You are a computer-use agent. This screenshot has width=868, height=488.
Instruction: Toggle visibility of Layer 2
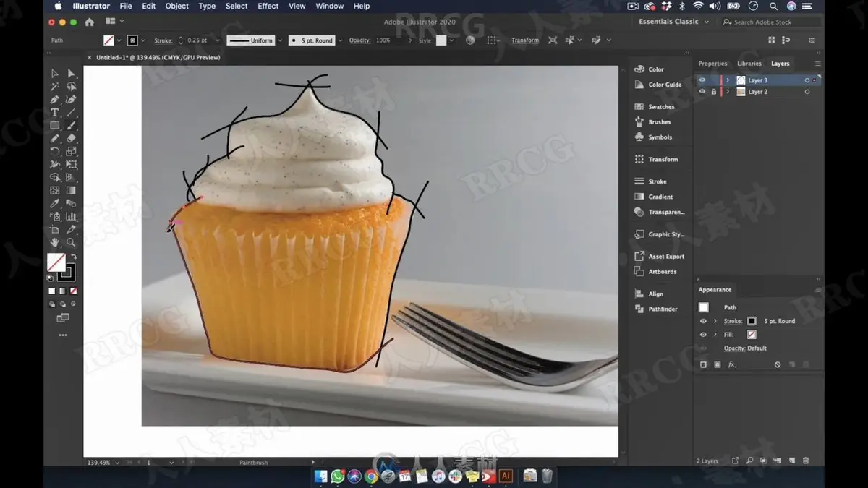[x=702, y=92]
